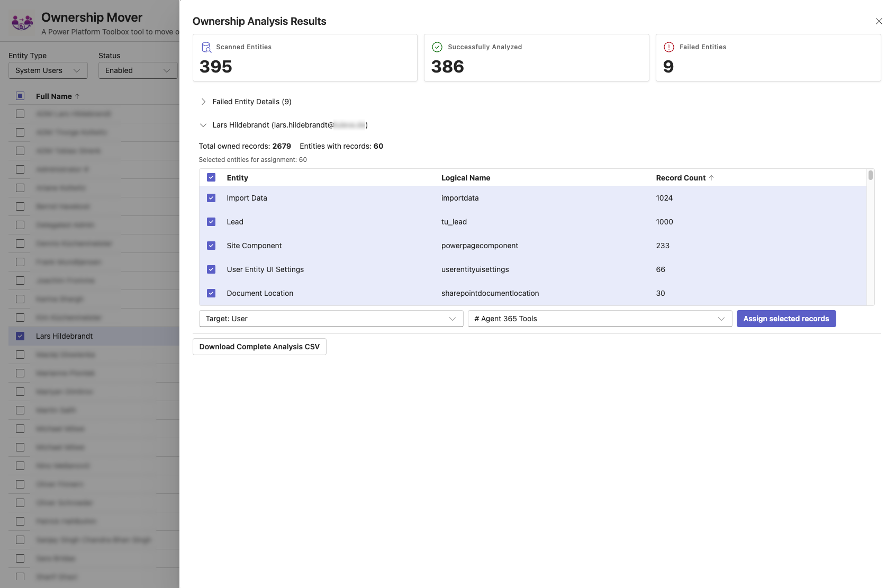Open the Entity Type System Users dropdown
Screen dimensions: 895x588
click(x=48, y=70)
